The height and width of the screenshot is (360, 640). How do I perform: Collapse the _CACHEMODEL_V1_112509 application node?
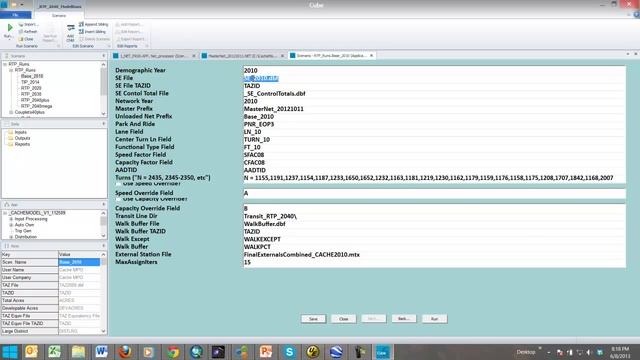click(x=5, y=213)
